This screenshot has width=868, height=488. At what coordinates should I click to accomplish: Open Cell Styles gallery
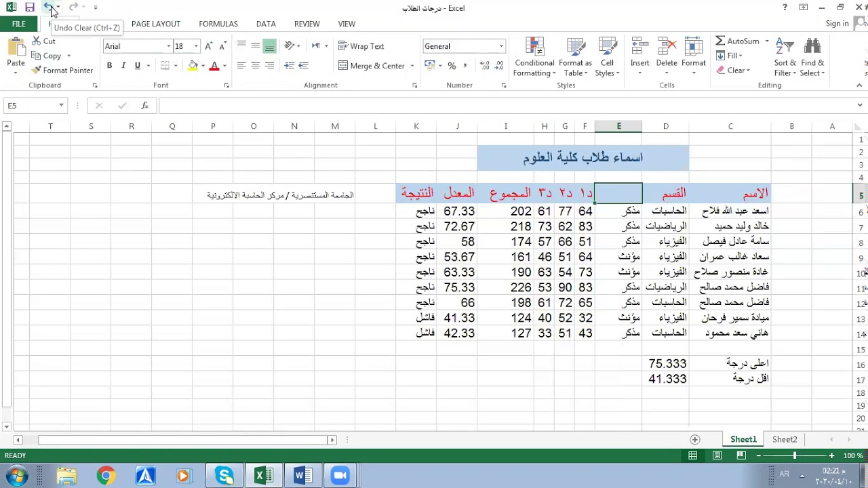607,57
